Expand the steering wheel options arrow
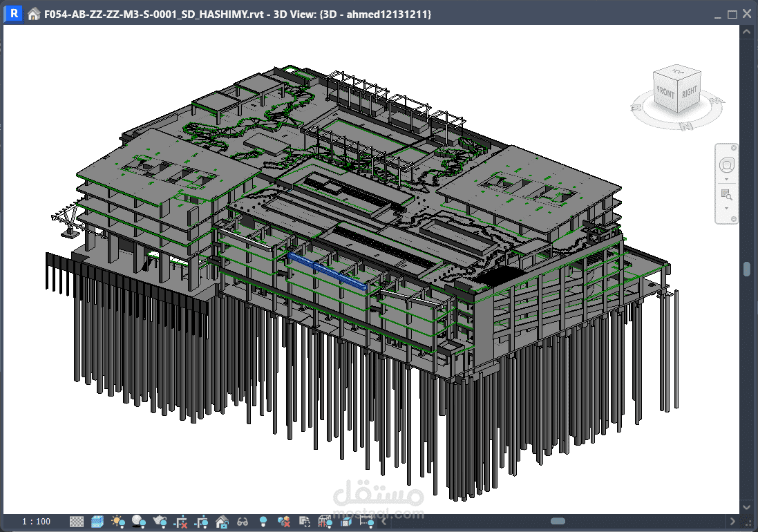 727,180
